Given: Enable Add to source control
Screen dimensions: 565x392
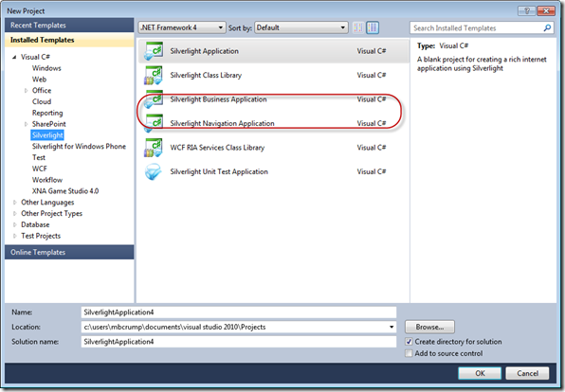Looking at the screenshot, I should tap(409, 353).
